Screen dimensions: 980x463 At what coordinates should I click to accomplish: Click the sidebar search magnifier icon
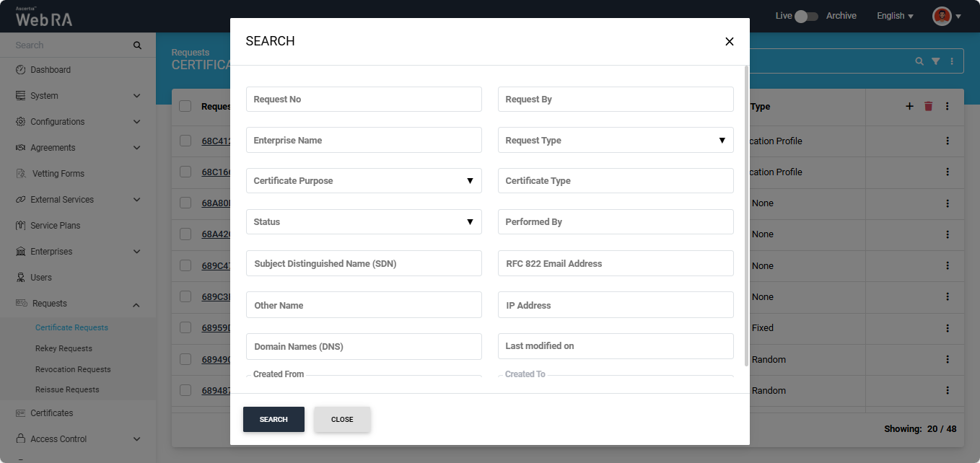[x=137, y=45]
